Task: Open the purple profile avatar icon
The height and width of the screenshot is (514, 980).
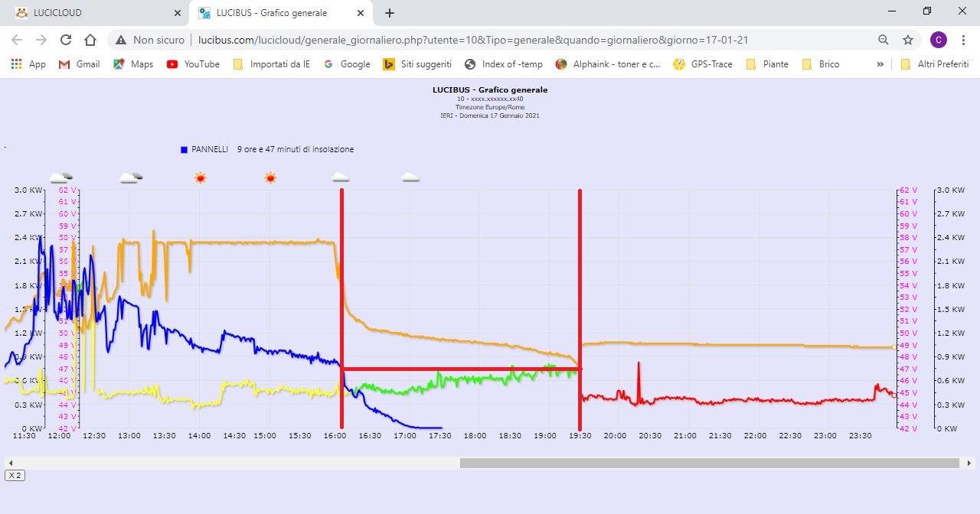Action: [938, 40]
